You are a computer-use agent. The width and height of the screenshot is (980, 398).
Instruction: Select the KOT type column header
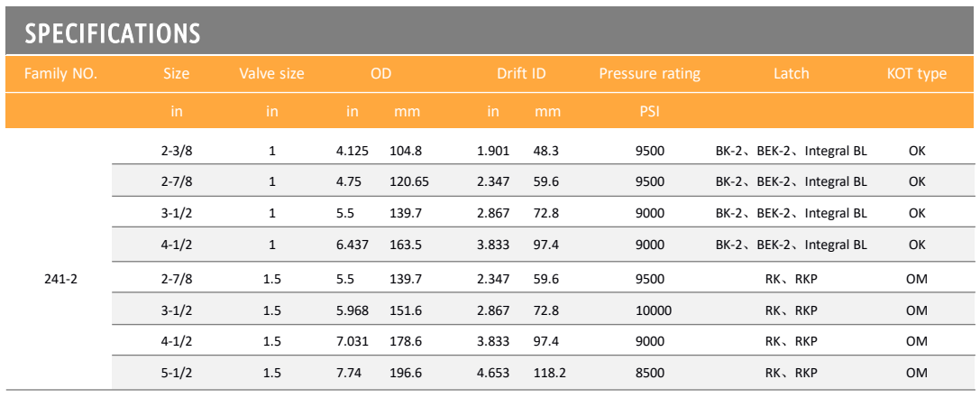(x=916, y=74)
